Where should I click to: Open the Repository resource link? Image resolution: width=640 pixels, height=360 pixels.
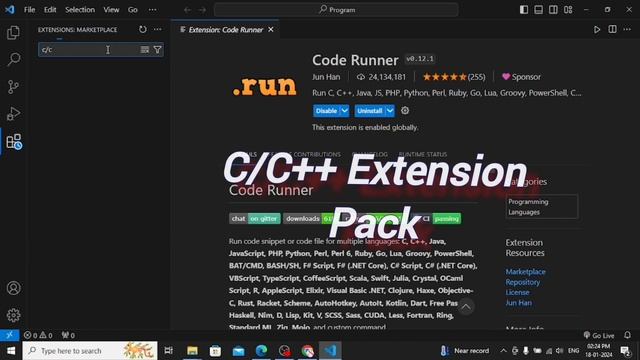coord(522,282)
